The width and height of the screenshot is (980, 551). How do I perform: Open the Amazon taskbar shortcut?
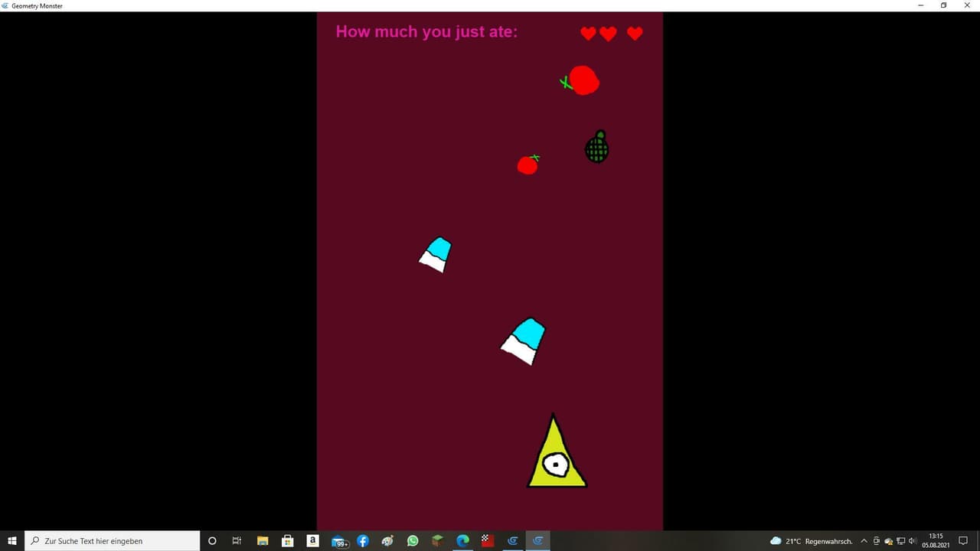312,541
